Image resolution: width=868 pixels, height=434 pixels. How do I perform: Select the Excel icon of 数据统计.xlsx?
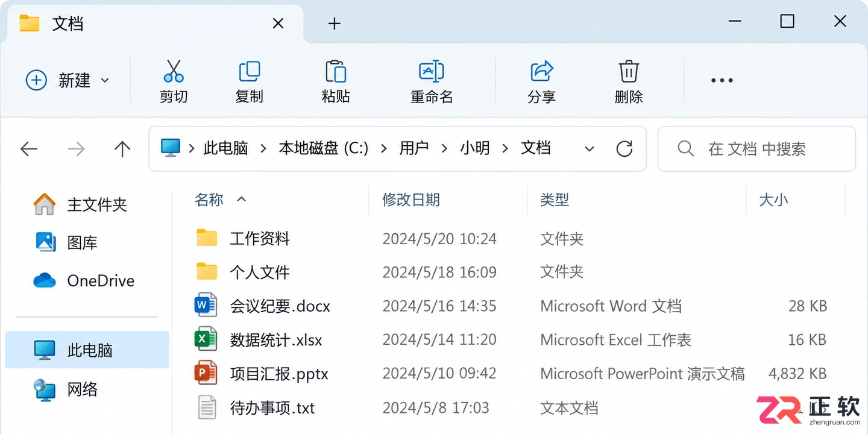(206, 339)
